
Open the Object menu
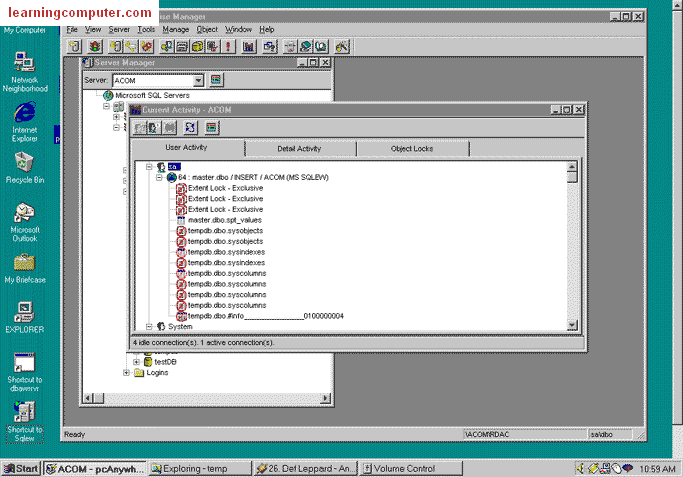[x=207, y=29]
